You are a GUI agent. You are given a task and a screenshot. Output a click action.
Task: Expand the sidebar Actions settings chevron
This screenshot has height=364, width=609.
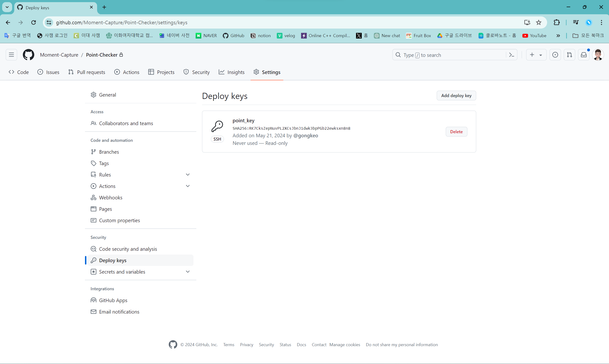[x=188, y=186]
